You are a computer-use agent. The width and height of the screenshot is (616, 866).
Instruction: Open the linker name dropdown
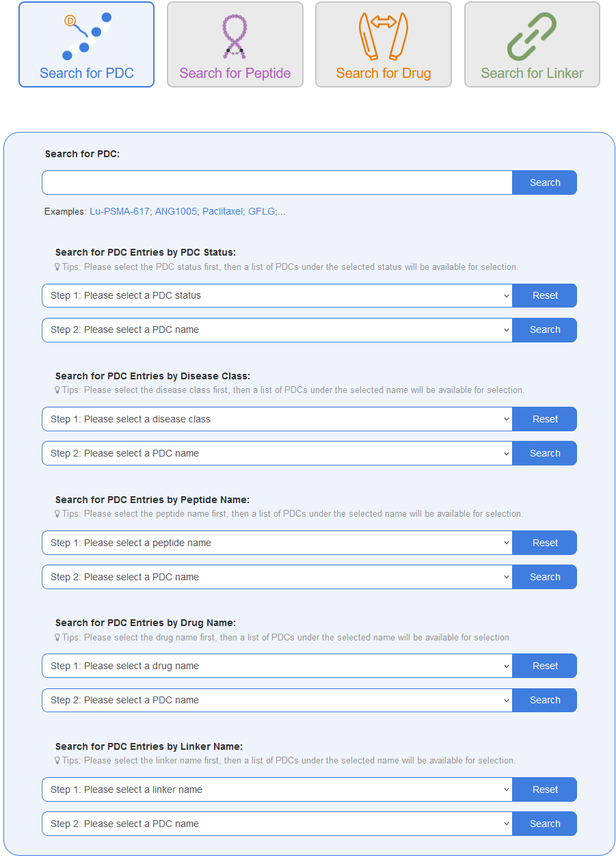(x=277, y=790)
